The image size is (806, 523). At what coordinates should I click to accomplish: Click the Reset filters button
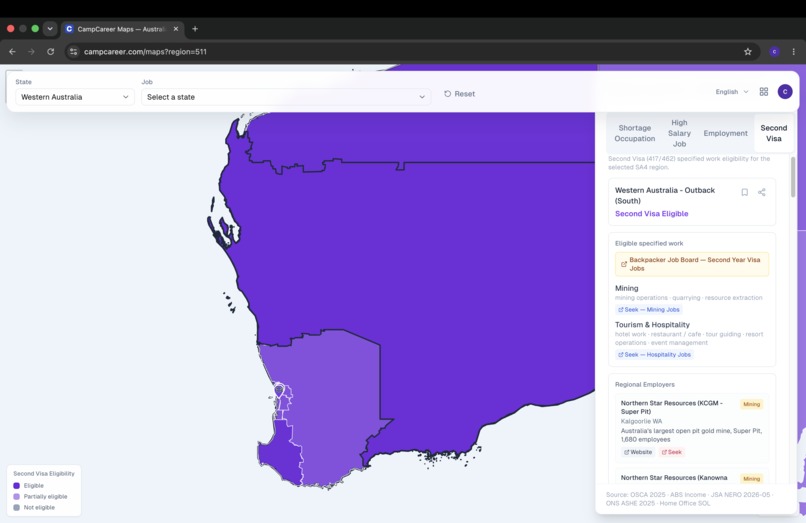pyautogui.click(x=460, y=94)
